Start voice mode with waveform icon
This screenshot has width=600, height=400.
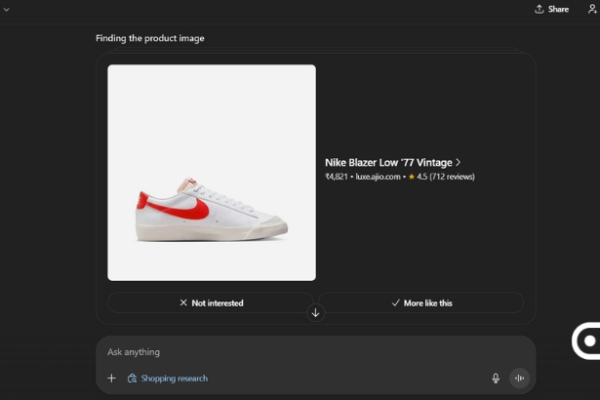coord(519,378)
